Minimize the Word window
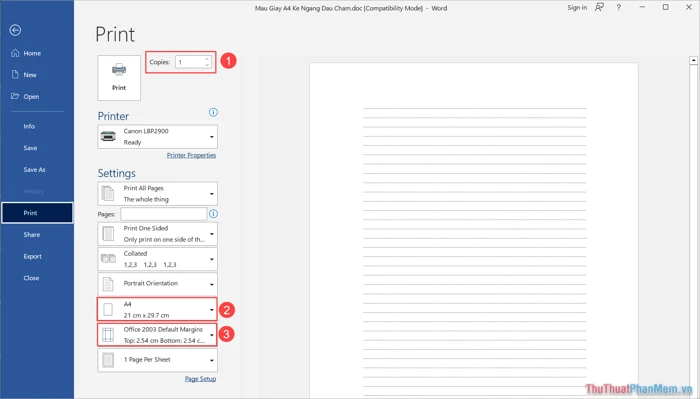700x399 pixels. [x=642, y=8]
